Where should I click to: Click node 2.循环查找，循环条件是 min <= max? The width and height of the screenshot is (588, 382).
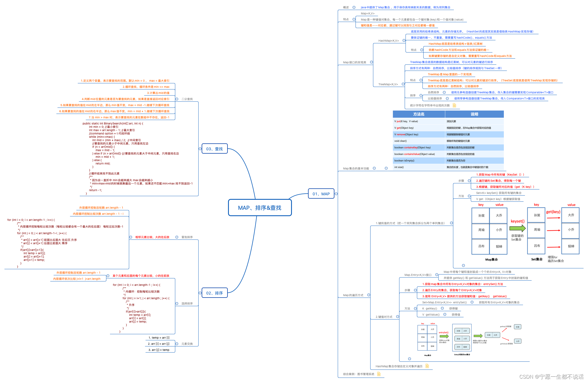[x=146, y=87]
